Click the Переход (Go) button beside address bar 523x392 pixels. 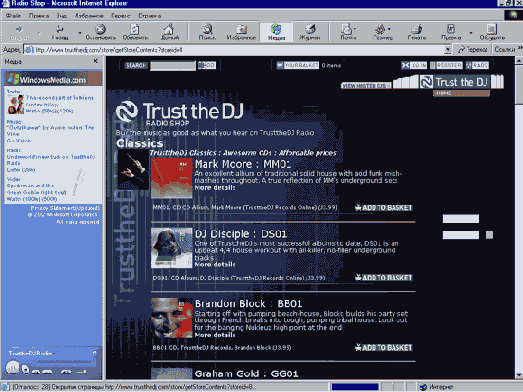(473, 50)
